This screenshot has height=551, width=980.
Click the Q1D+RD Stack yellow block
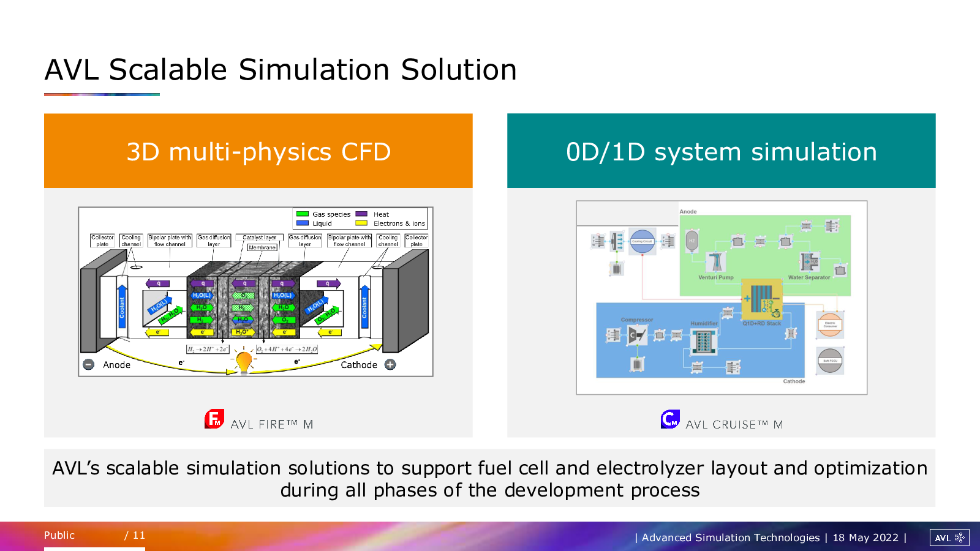[762, 299]
